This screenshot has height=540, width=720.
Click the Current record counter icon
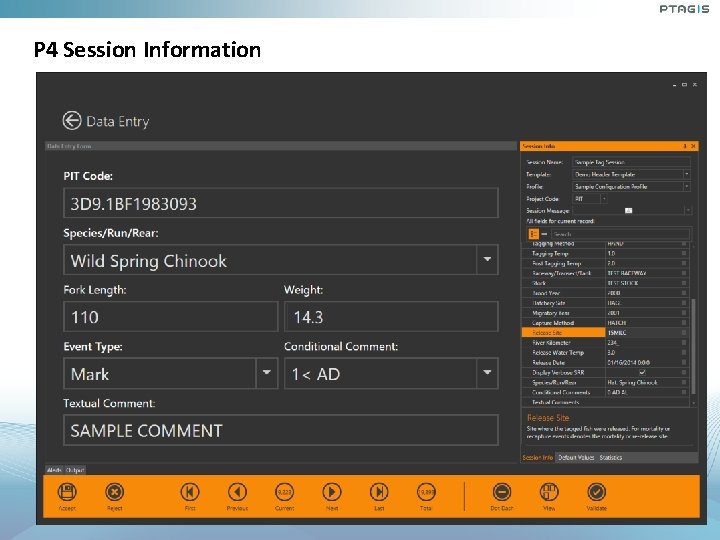click(284, 492)
